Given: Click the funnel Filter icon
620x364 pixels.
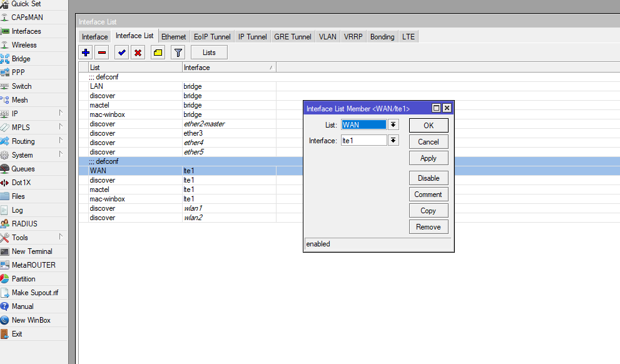Looking at the screenshot, I should (x=178, y=53).
